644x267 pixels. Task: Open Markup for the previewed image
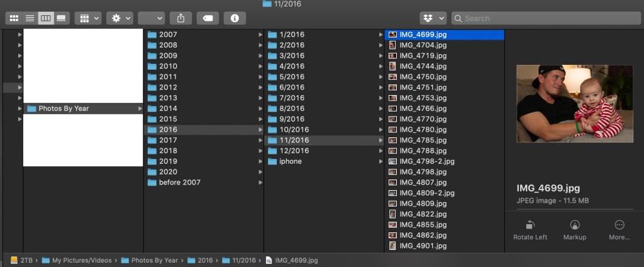point(575,225)
